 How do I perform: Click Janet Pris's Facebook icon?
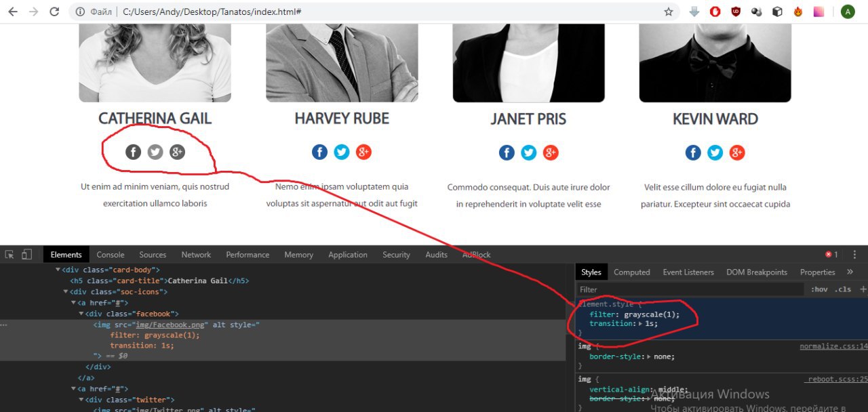click(x=507, y=152)
